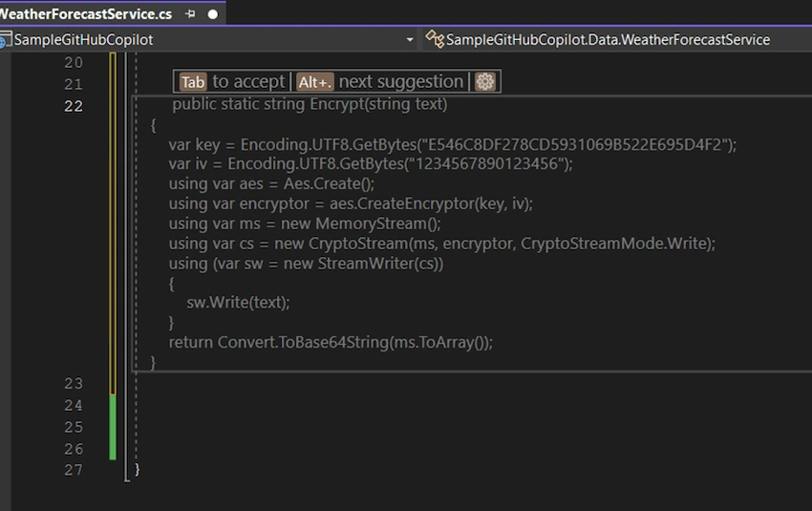The width and height of the screenshot is (812, 511).
Task: Click the unsaved dot on WeatherForecastService.cs tab
Action: click(x=213, y=14)
